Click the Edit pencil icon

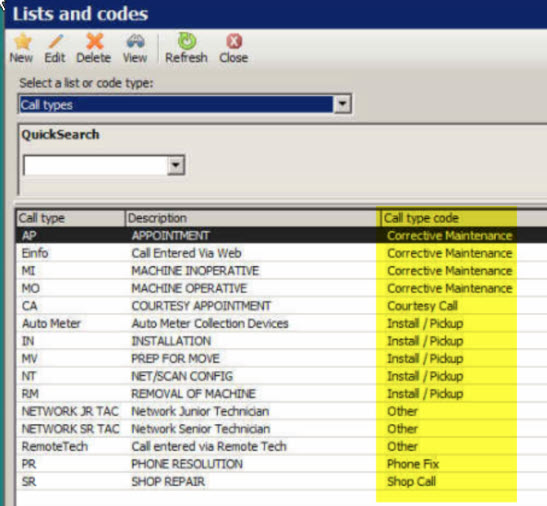click(55, 41)
